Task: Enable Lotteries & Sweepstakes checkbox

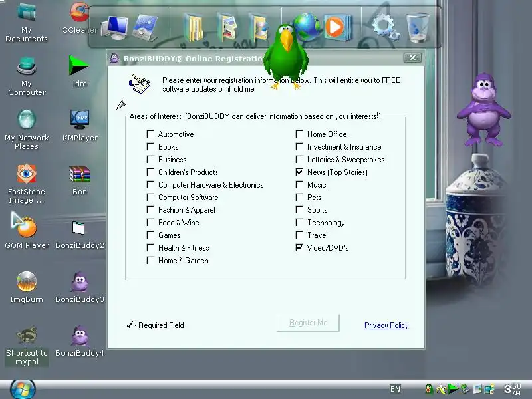Action: tap(299, 159)
